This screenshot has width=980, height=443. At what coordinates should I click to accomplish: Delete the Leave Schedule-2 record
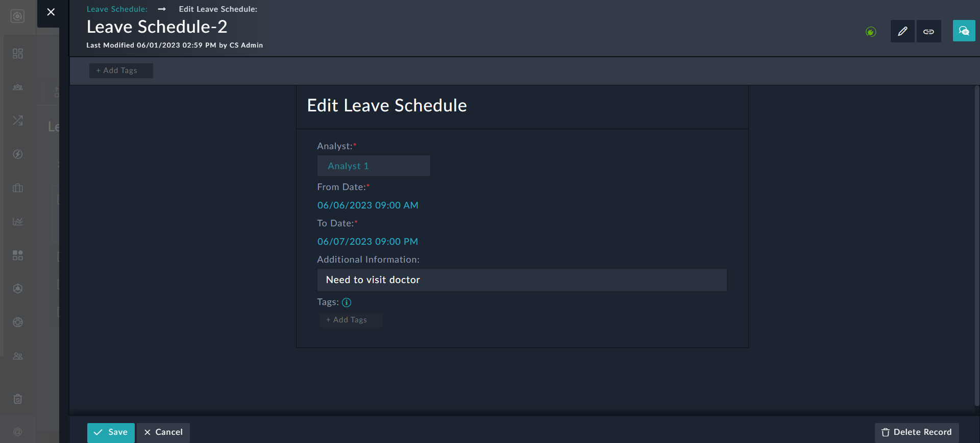[916, 432]
